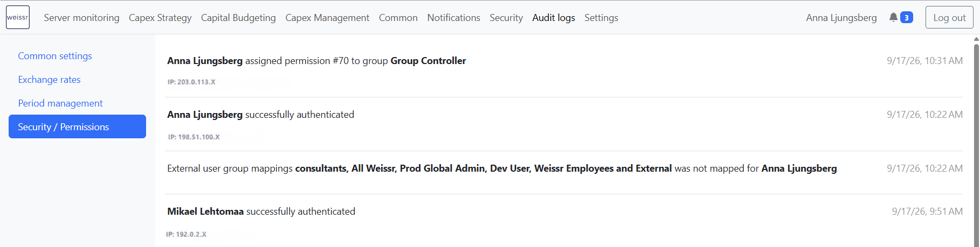Open Common settings sidebar link
980x247 pixels.
click(55, 56)
